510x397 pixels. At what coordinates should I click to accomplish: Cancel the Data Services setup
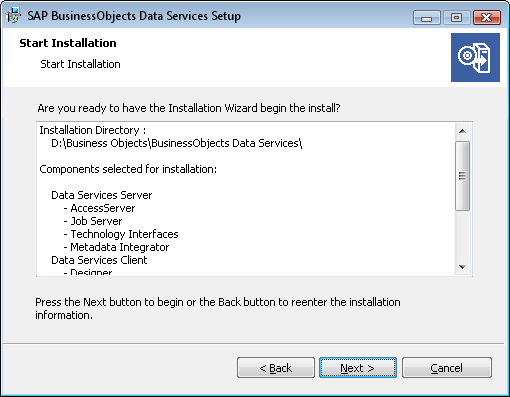(x=447, y=368)
